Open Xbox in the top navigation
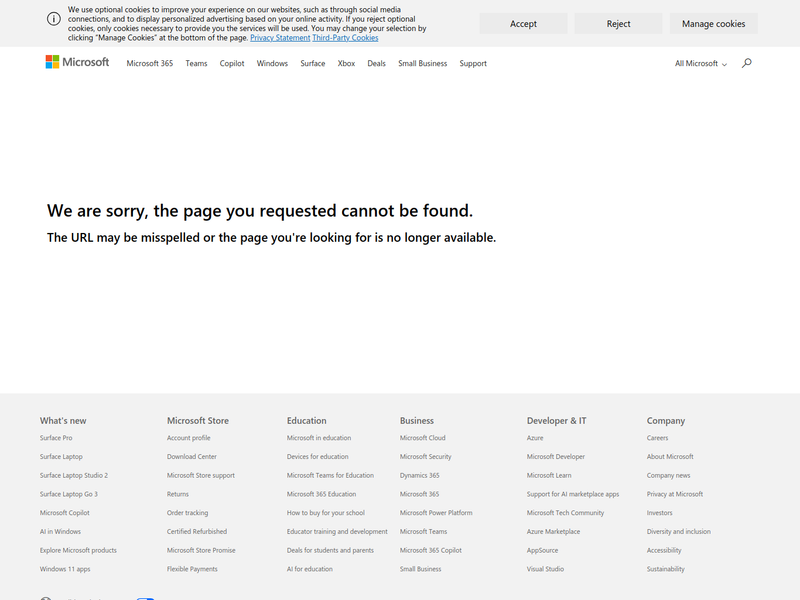The image size is (800, 600). pos(346,63)
